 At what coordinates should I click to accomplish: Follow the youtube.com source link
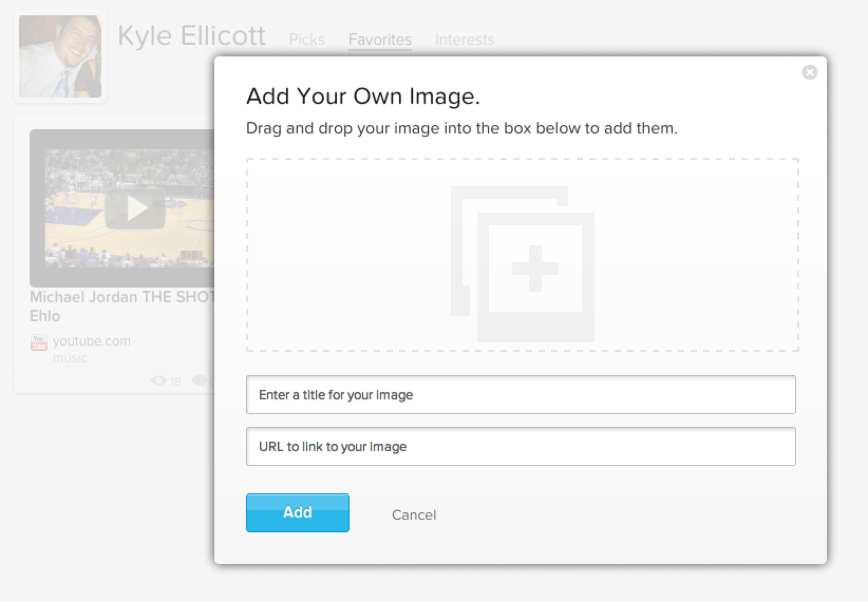coord(91,341)
